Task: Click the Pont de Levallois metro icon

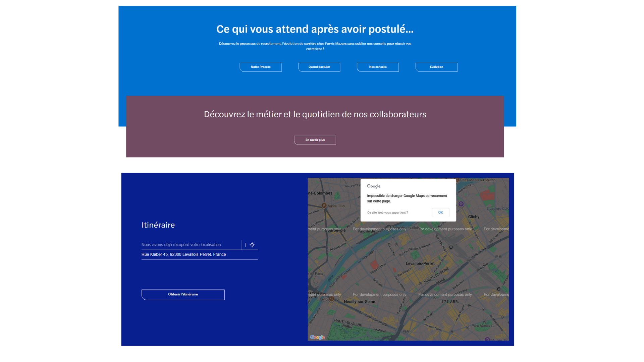Action: click(389, 227)
